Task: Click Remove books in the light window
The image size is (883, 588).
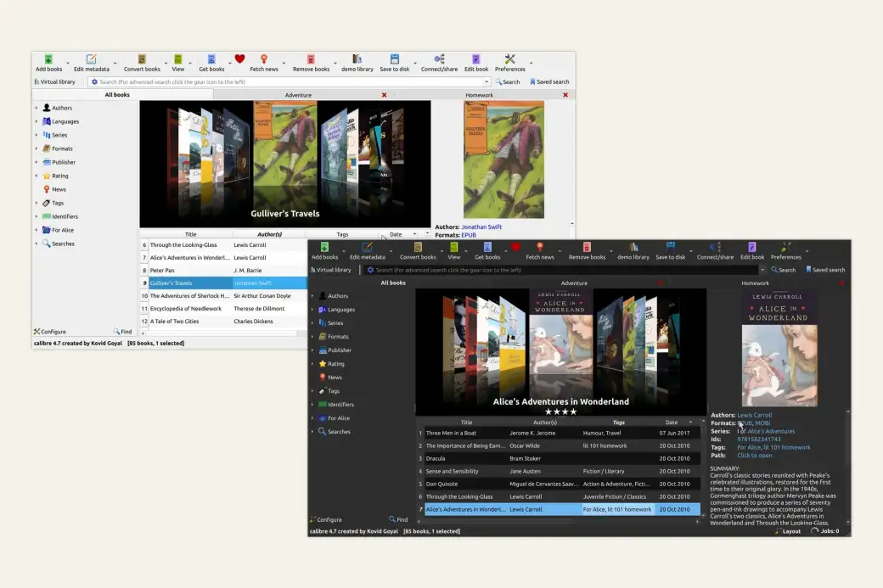Action: [x=311, y=63]
